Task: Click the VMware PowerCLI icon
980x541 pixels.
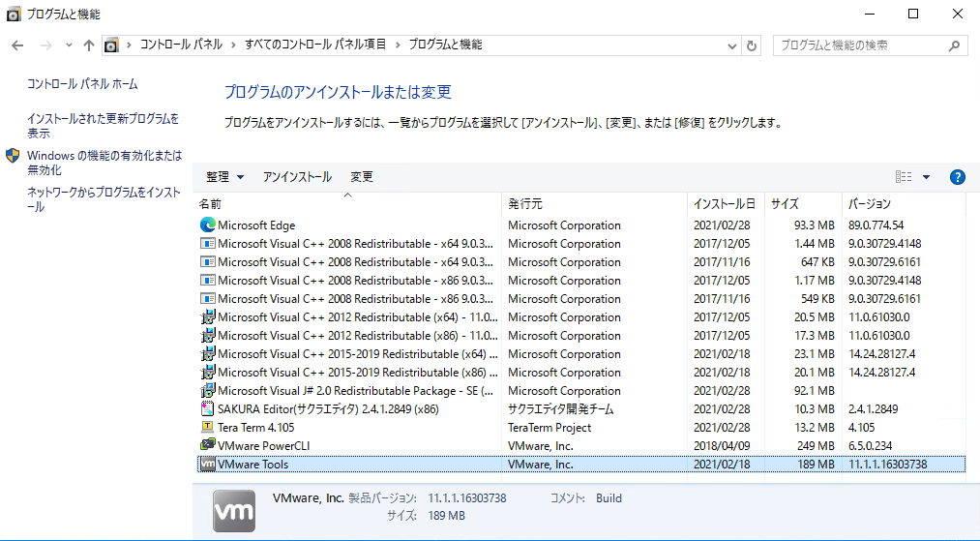Action: coord(207,445)
